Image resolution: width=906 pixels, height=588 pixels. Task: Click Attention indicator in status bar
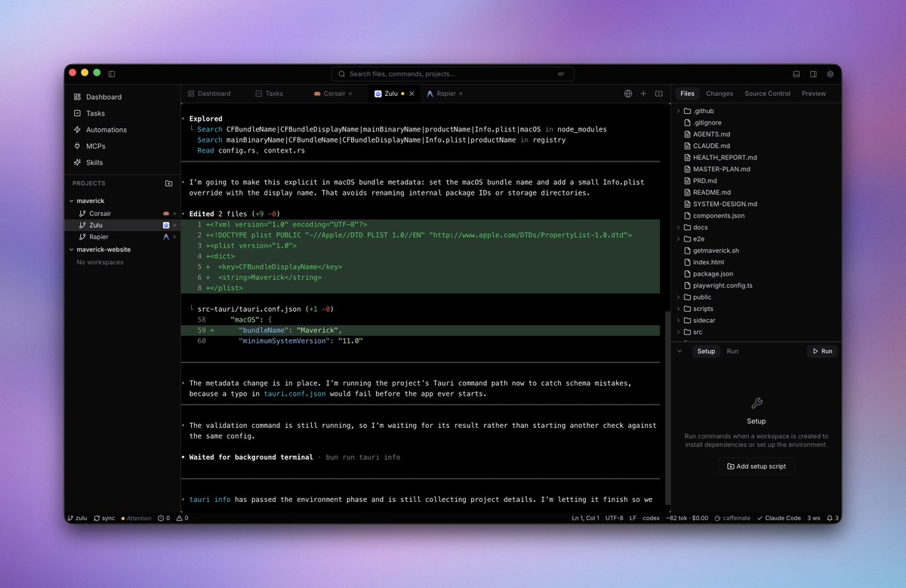(x=136, y=519)
